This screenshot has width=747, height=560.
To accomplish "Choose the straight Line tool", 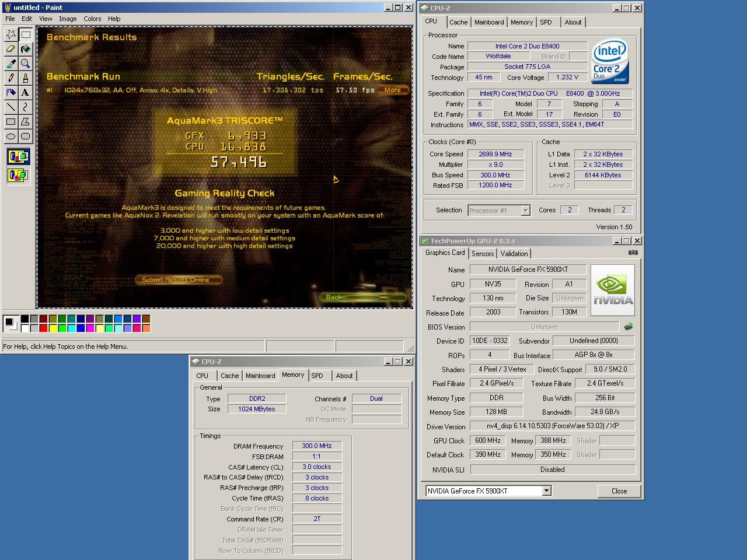I will [x=11, y=107].
